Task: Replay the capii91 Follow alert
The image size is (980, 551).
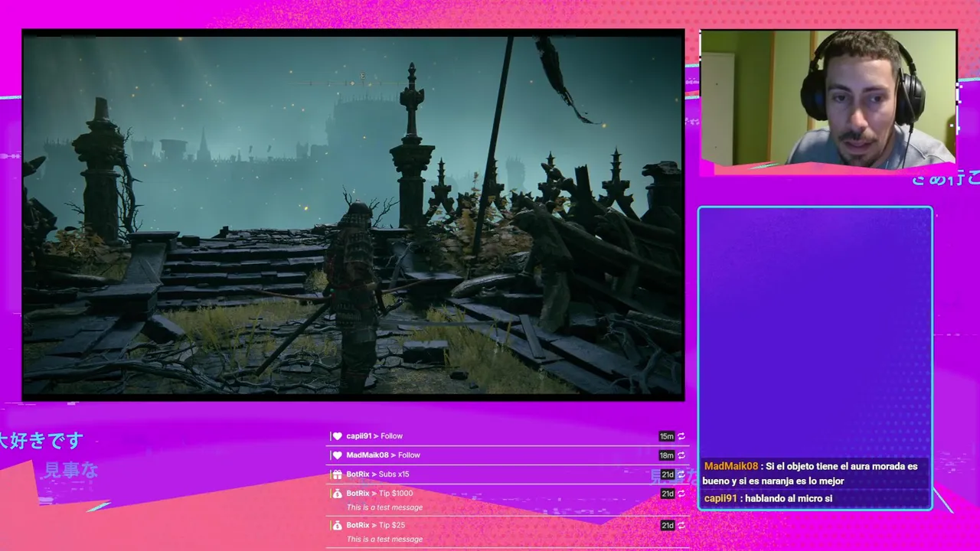Action: pos(681,436)
